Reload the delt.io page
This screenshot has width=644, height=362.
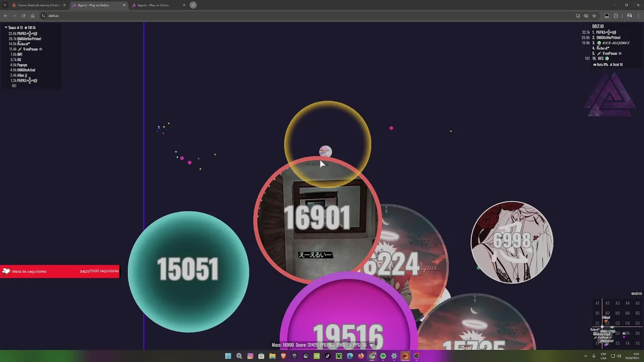tap(23, 16)
